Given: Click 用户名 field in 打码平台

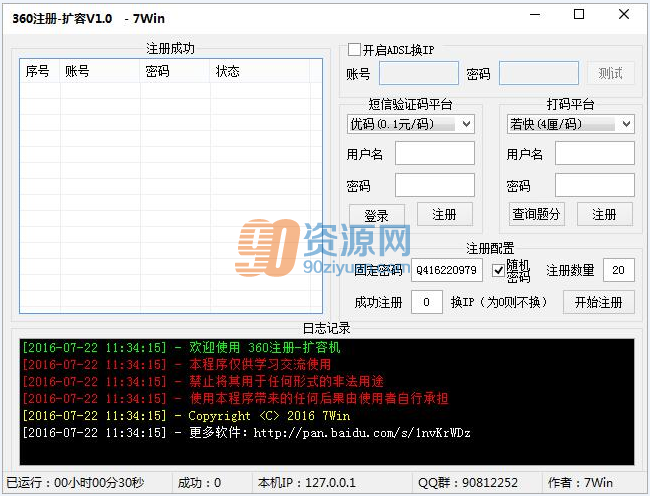Looking at the screenshot, I should tap(595, 153).
